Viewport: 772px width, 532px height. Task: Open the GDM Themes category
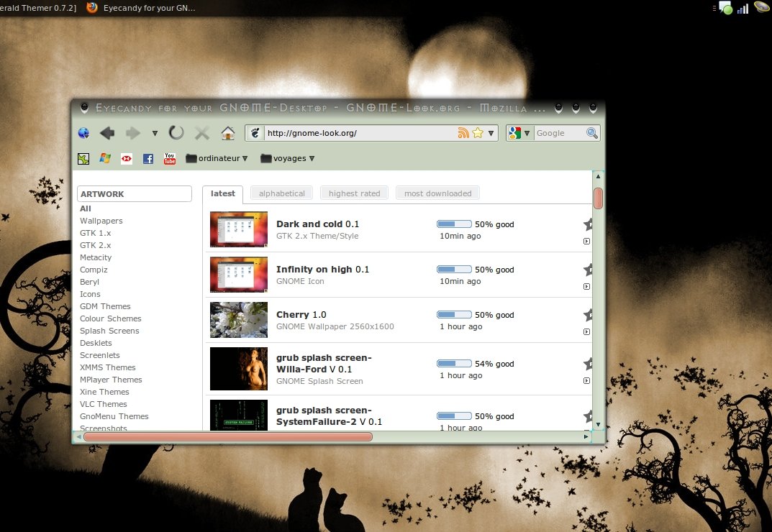(x=105, y=306)
